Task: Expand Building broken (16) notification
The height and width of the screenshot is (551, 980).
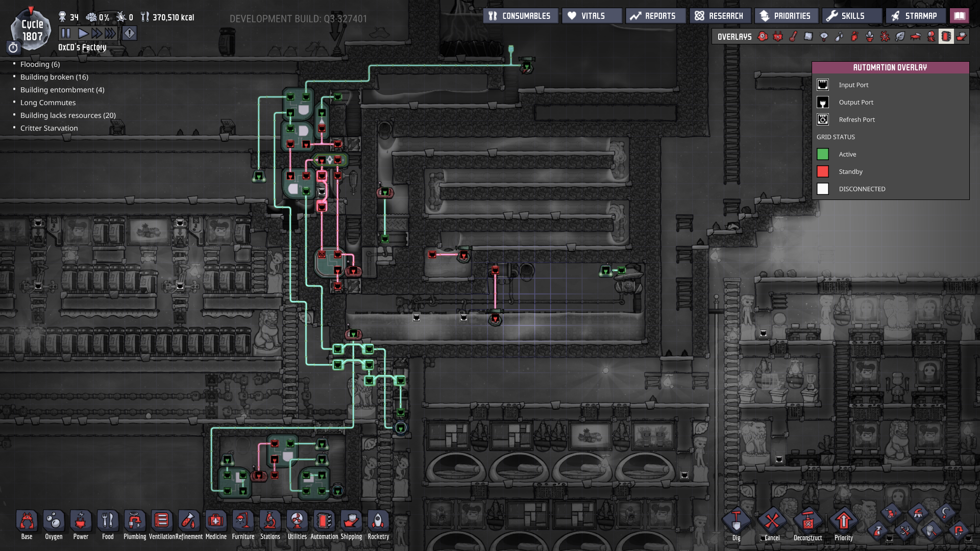Action: [x=54, y=77]
